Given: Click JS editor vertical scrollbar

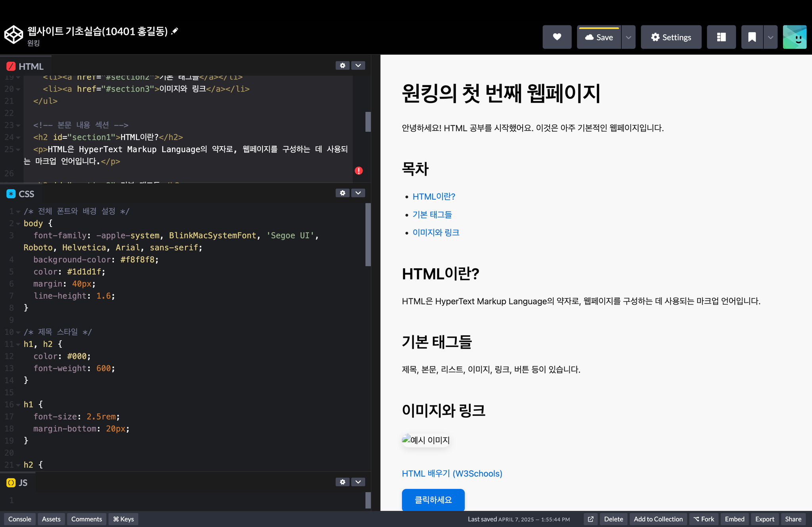Looking at the screenshot, I should (368, 500).
